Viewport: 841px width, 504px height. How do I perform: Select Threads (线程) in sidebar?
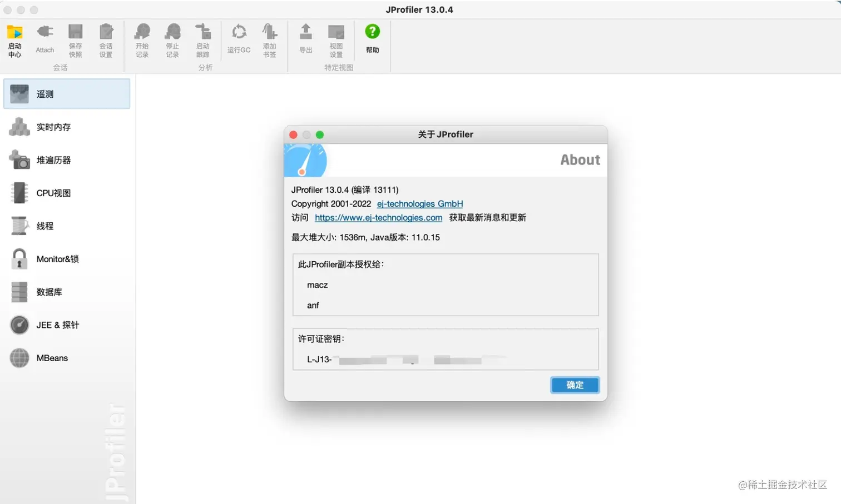point(67,226)
